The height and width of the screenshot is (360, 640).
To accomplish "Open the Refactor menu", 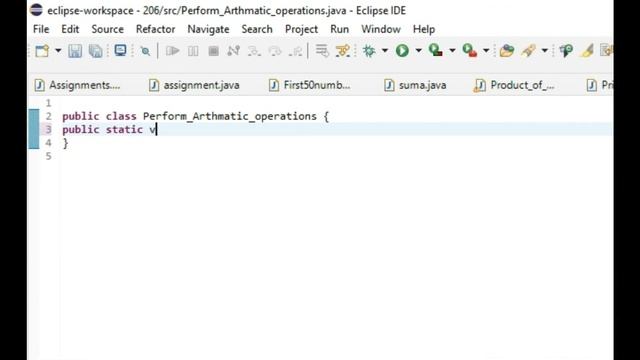I will [x=156, y=29].
